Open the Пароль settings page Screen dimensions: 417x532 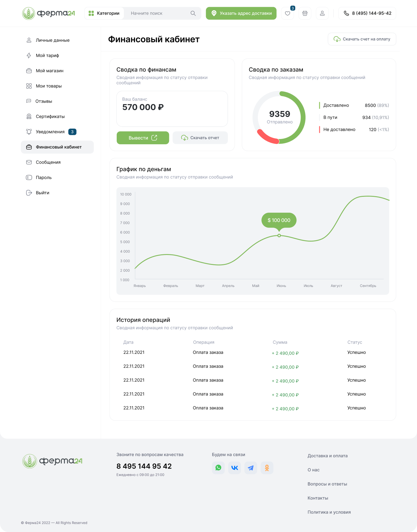[57, 178]
